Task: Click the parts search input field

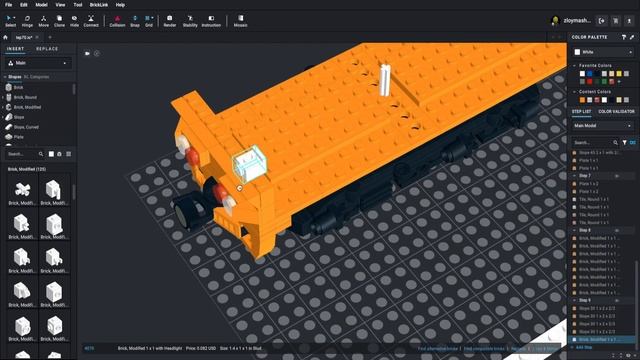Action: 22,154
